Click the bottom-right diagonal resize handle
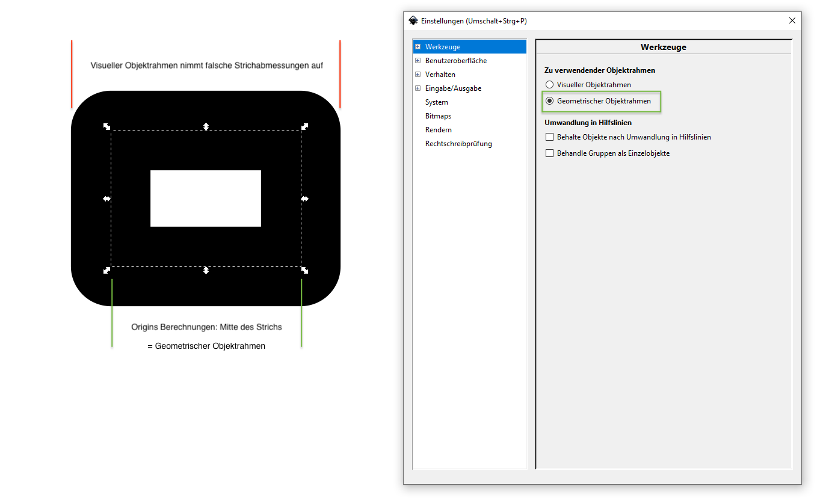The height and width of the screenshot is (504, 829). [x=305, y=271]
